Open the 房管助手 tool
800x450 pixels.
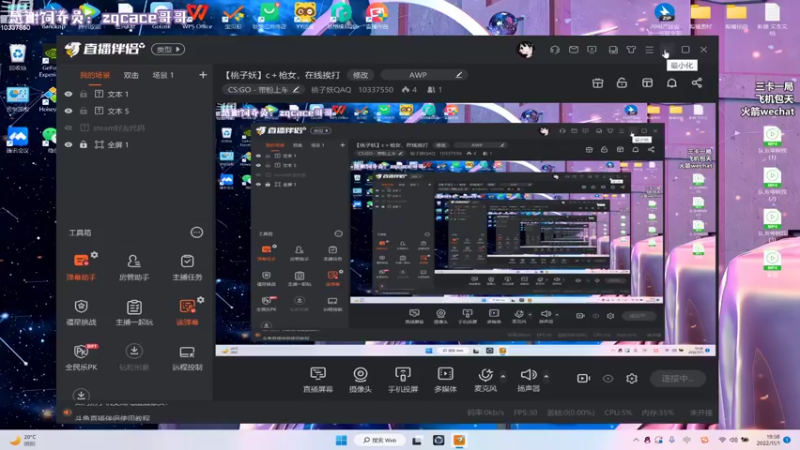pos(134,267)
